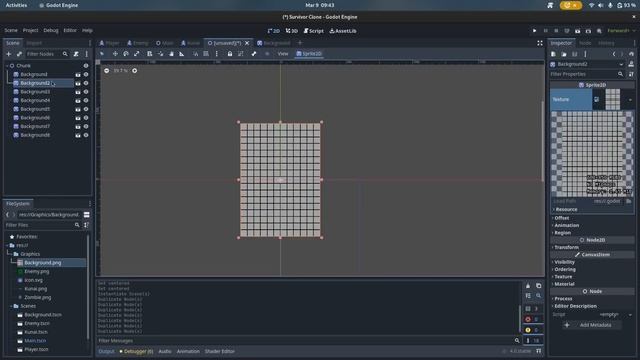Zoom out the 2D viewport

(107, 71)
